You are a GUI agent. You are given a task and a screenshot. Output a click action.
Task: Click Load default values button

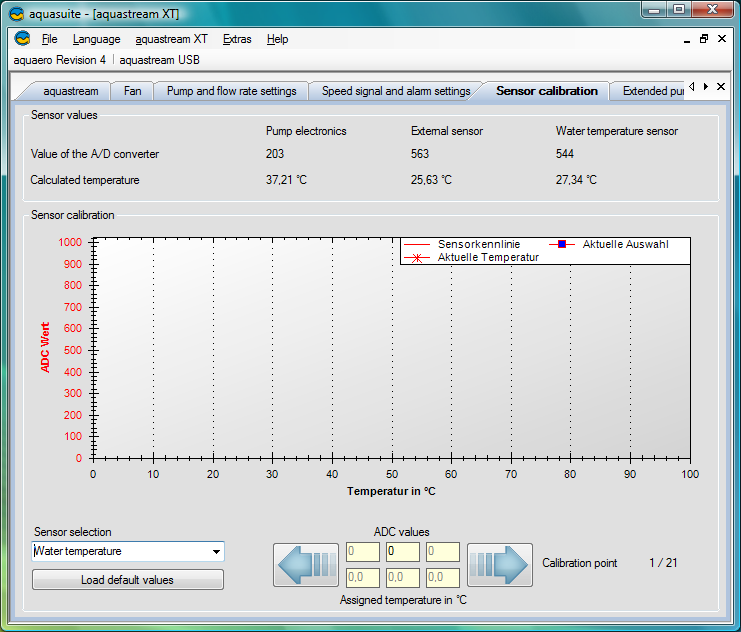pyautogui.click(x=128, y=580)
